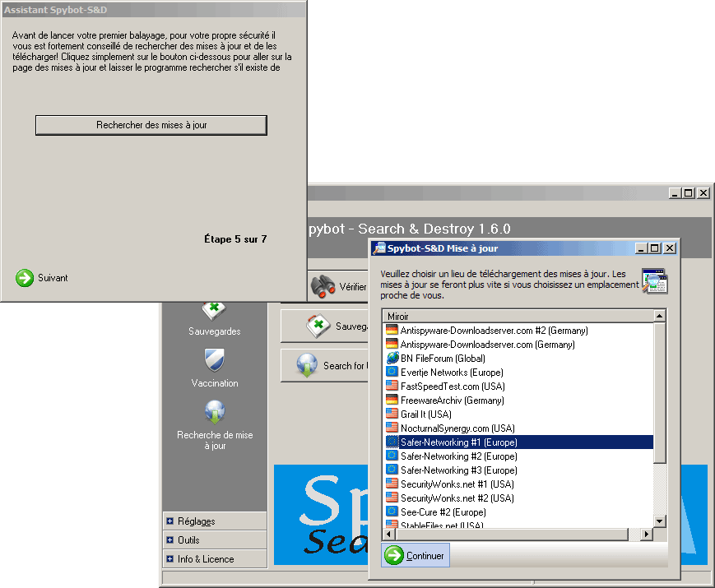Viewport: 715px width, 588px height.
Task: Click the Miroir column header
Action: pos(517,316)
